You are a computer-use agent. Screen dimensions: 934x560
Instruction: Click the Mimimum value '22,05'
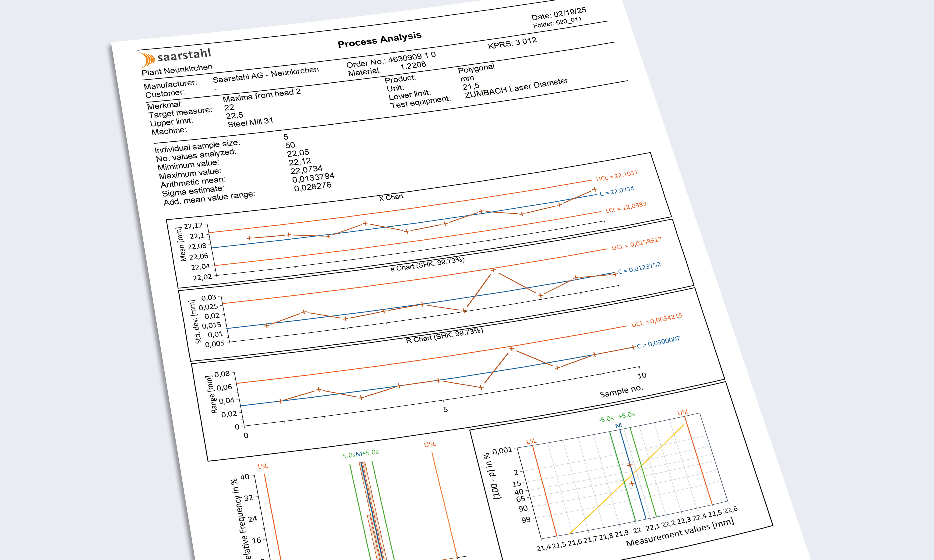(298, 153)
